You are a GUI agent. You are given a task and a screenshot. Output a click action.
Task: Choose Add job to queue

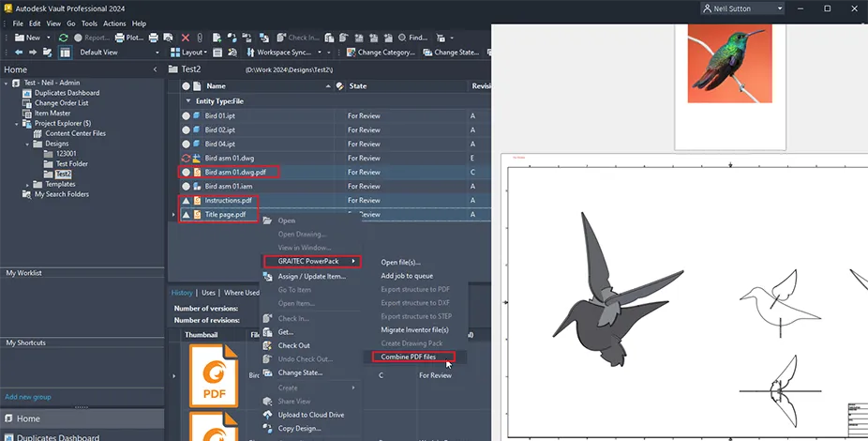pyautogui.click(x=407, y=276)
